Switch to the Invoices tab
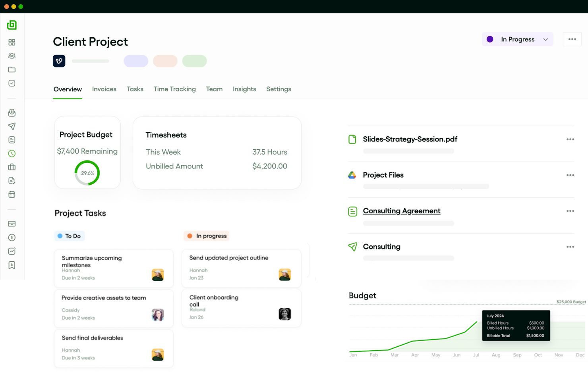This screenshot has height=392, width=588. (x=104, y=89)
